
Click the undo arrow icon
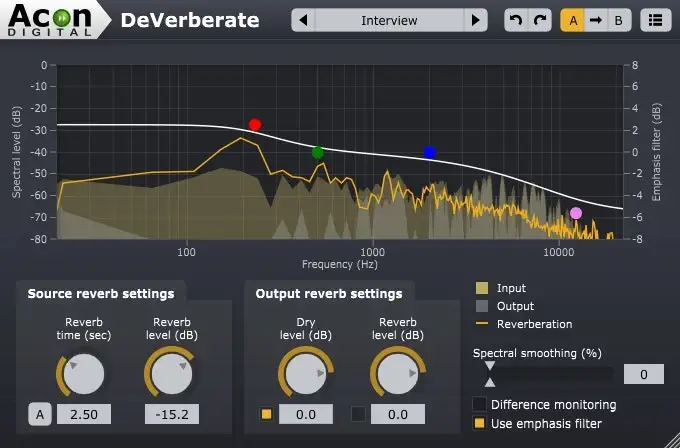point(516,20)
